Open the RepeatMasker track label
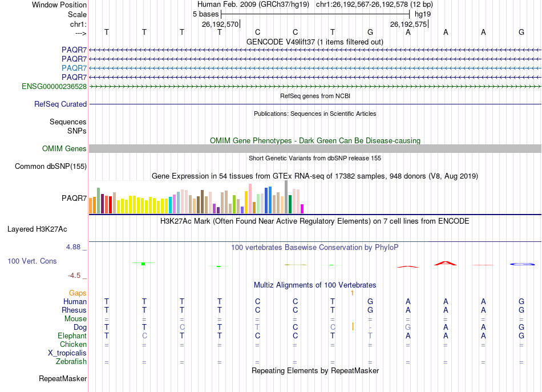The height and width of the screenshot is (392, 542). tap(63, 378)
